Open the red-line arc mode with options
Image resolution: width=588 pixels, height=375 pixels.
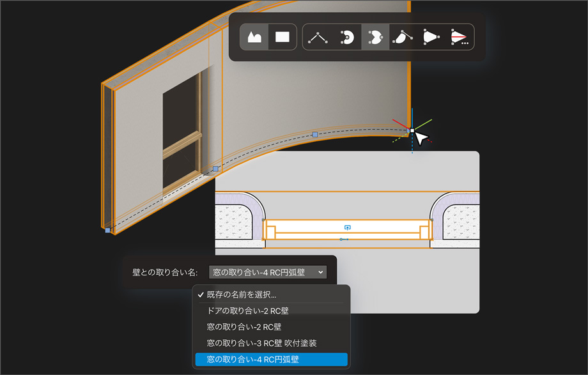(x=460, y=37)
